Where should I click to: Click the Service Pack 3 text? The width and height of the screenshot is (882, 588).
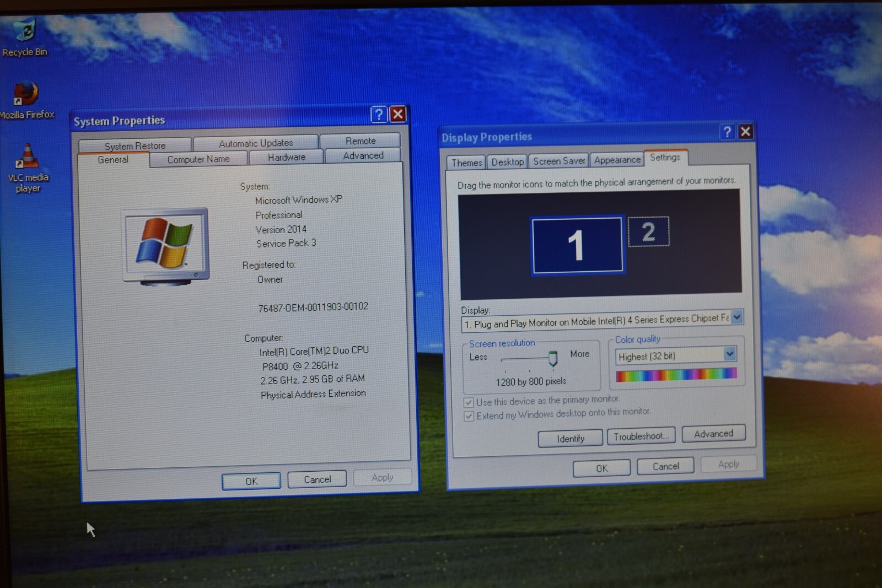click(286, 243)
